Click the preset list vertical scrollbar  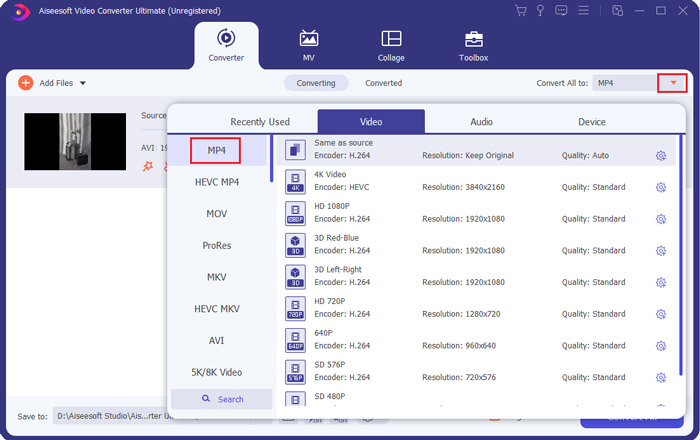coord(681,255)
